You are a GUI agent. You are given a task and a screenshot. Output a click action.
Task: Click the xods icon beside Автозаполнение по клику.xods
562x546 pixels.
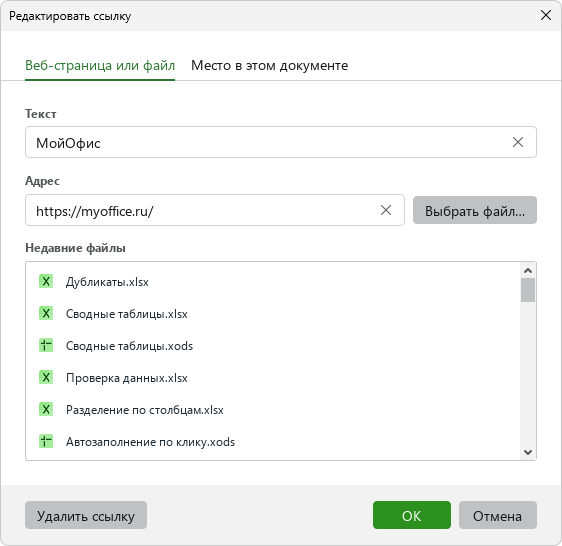[46, 441]
